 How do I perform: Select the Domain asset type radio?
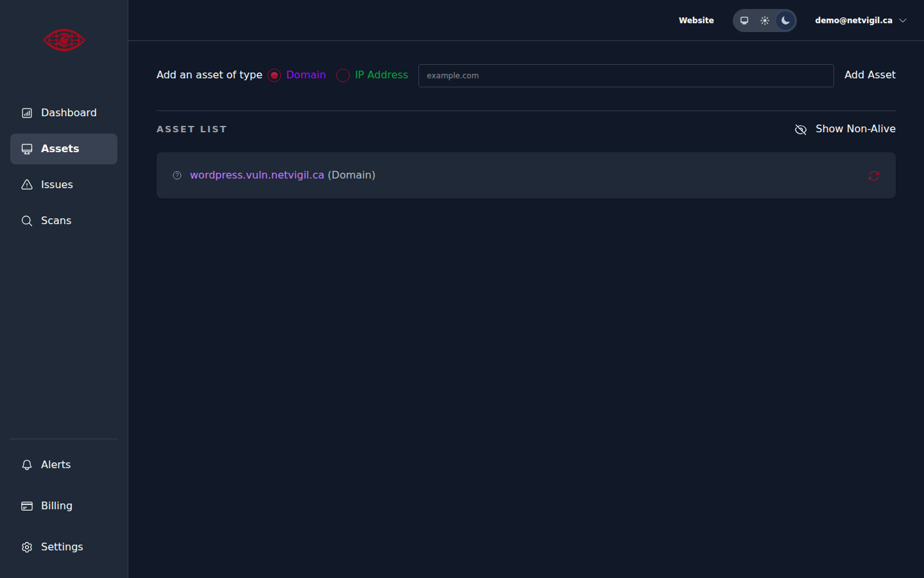click(275, 75)
